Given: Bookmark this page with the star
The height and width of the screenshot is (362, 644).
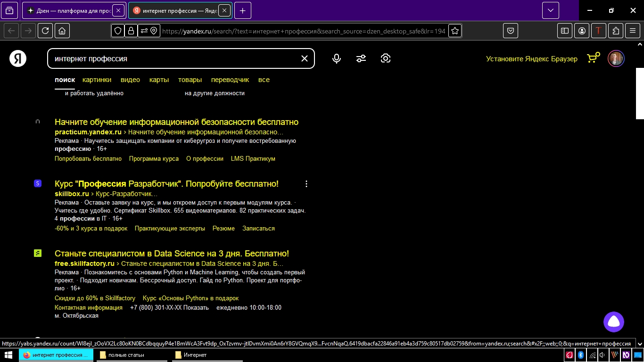Looking at the screenshot, I should pyautogui.click(x=455, y=31).
